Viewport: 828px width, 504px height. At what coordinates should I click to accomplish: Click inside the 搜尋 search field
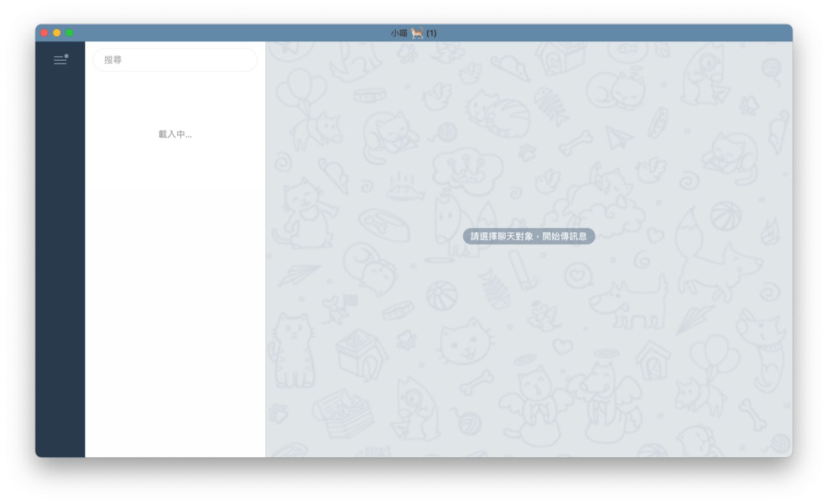pyautogui.click(x=175, y=60)
